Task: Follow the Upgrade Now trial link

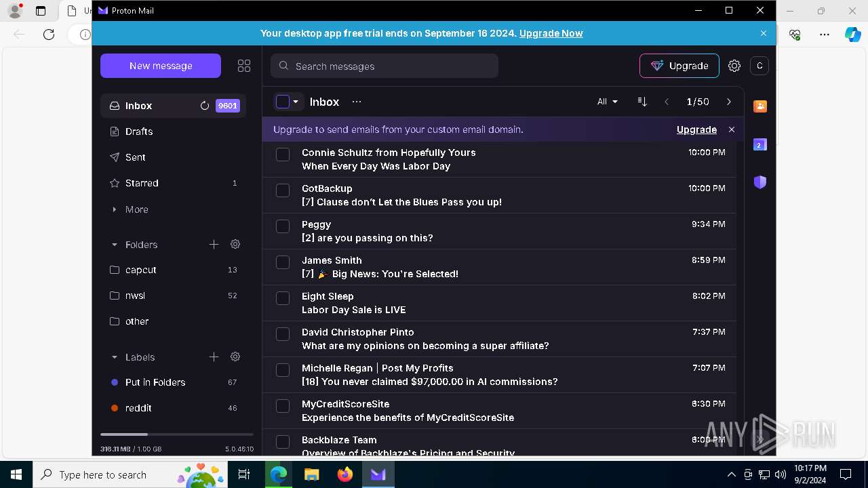Action: [551, 33]
